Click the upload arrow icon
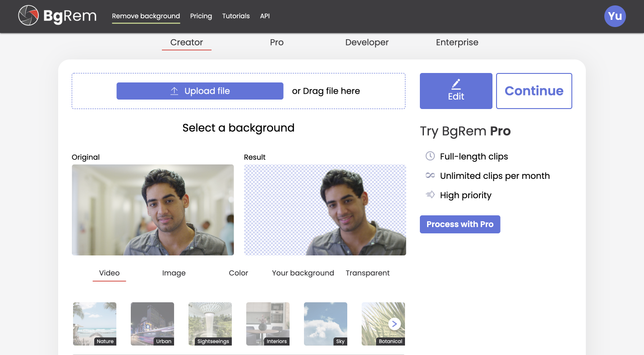The image size is (644, 355). click(174, 91)
